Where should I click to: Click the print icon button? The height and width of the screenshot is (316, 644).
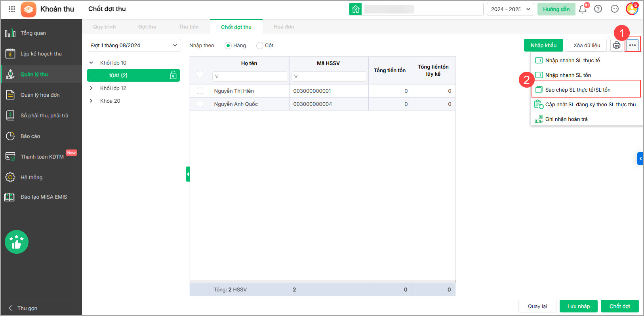click(x=617, y=45)
